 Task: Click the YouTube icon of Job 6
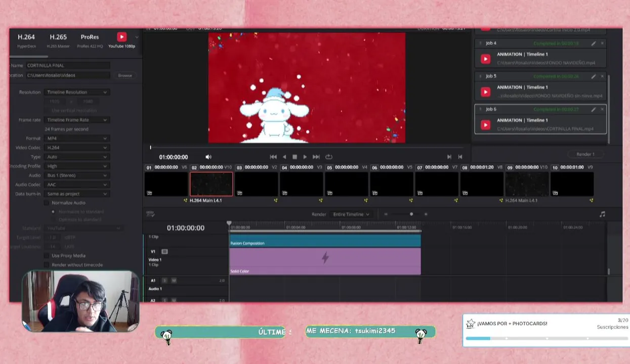(485, 125)
